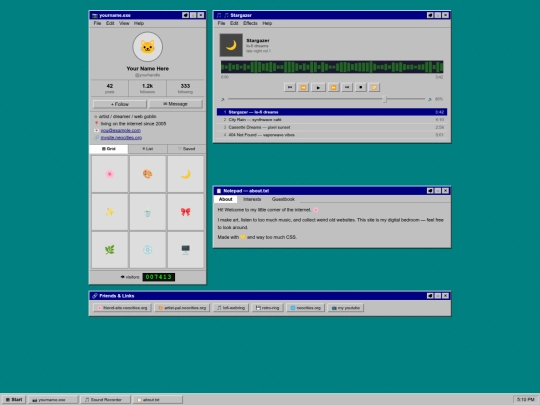
Task: Click the moon album art in player
Action: (231, 45)
